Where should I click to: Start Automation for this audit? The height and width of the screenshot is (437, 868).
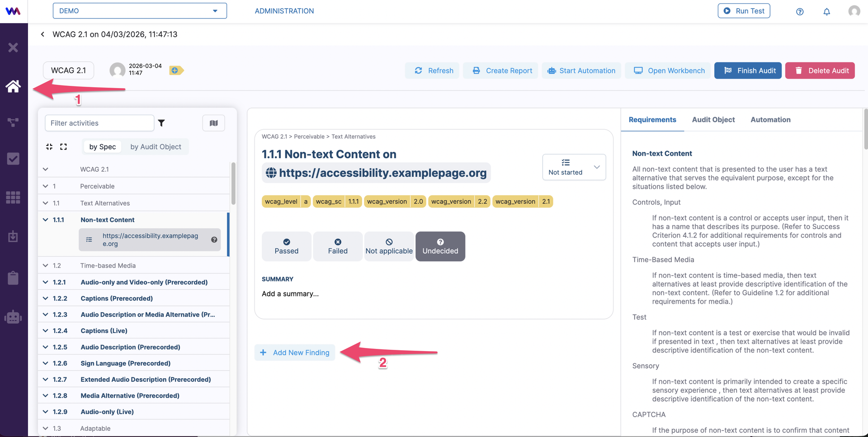point(581,70)
